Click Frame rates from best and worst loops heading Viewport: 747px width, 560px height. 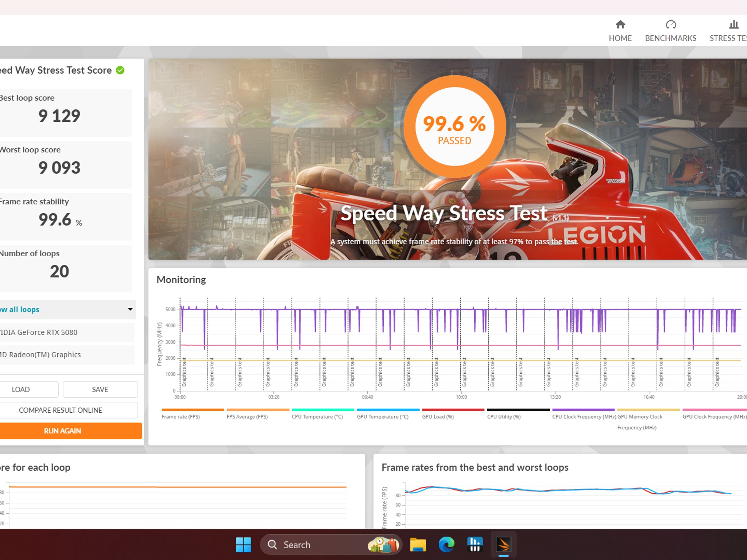point(475,467)
